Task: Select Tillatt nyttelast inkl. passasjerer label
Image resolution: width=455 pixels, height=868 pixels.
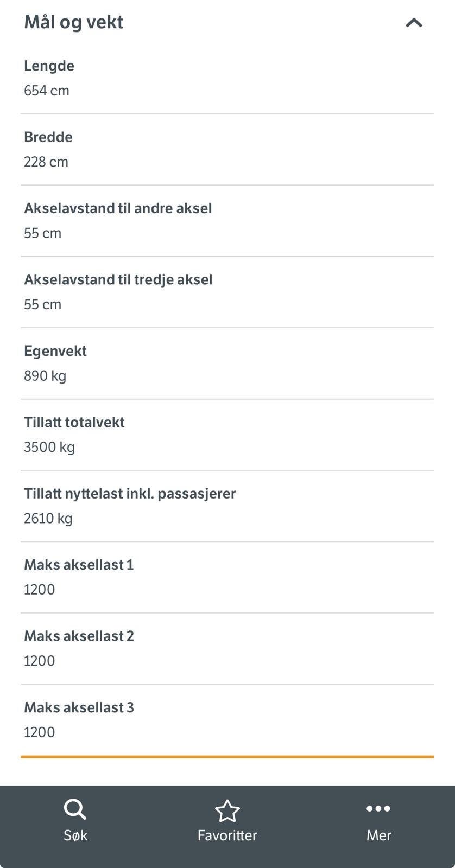Action: click(x=130, y=494)
